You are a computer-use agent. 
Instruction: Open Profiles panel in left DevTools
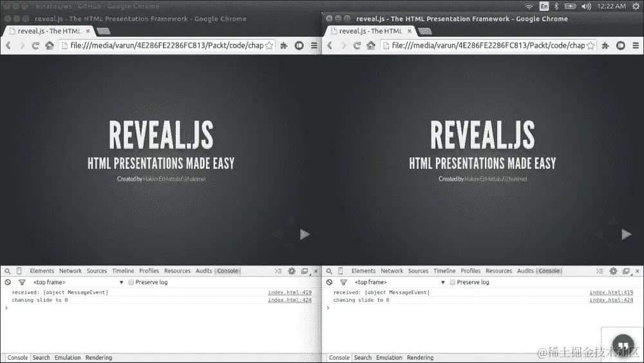(149, 271)
